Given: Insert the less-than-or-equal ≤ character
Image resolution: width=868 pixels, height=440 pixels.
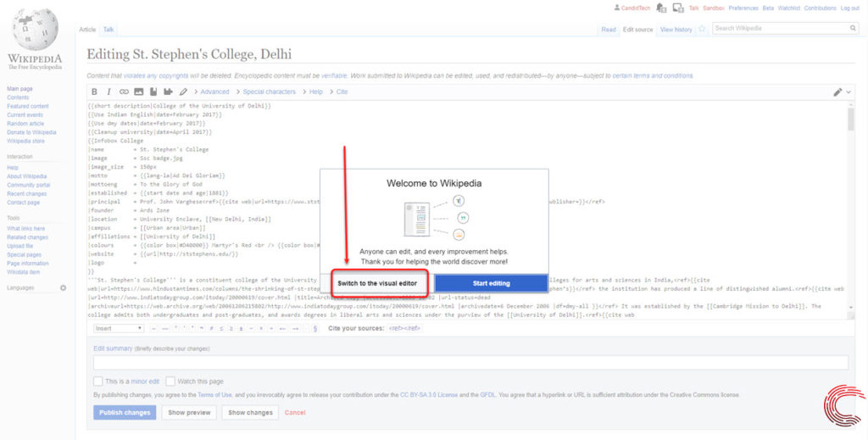Looking at the screenshot, I should click(x=221, y=328).
